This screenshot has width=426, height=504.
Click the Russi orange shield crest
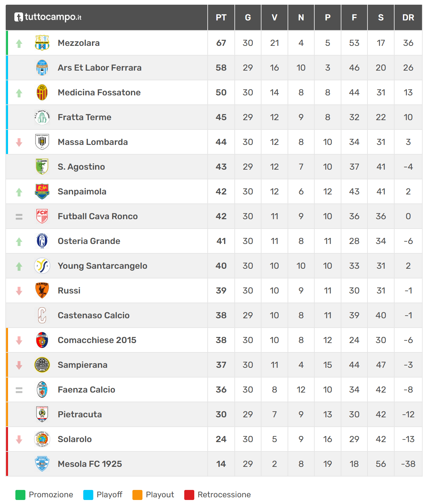(42, 290)
